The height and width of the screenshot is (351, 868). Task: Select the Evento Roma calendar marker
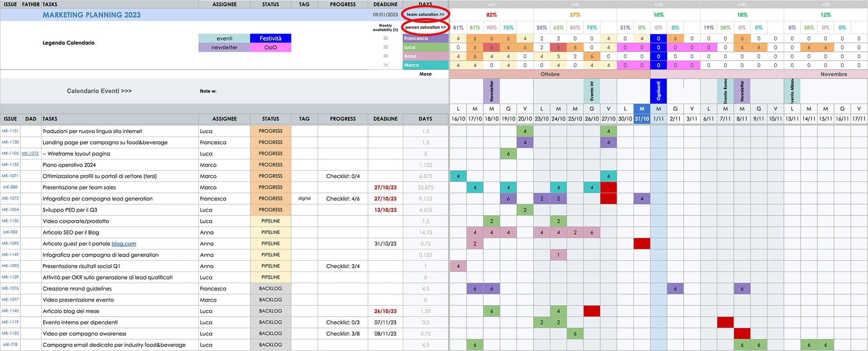coord(725,91)
